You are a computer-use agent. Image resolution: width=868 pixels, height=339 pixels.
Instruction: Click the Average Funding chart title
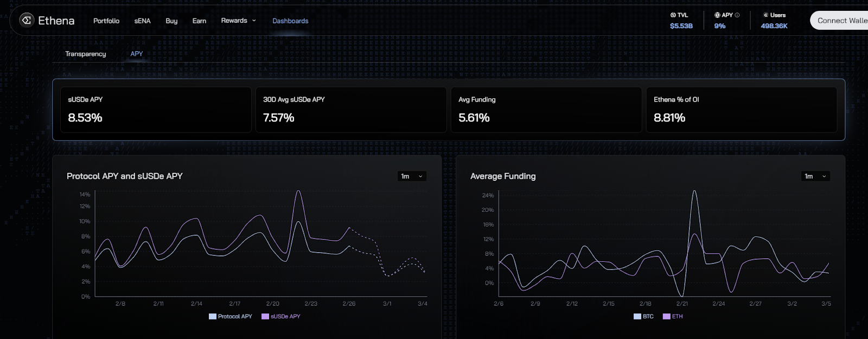point(503,176)
